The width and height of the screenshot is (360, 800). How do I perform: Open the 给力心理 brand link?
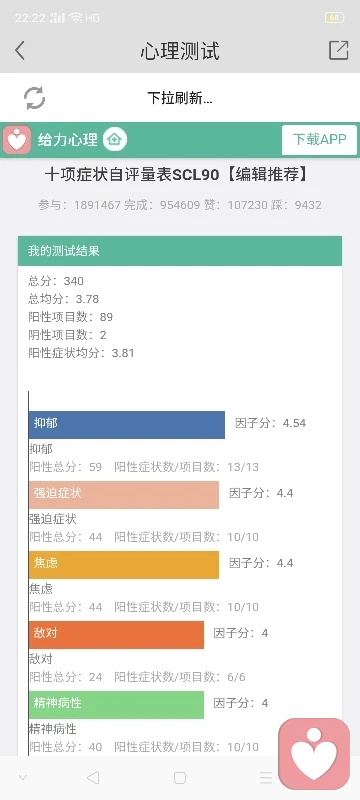(x=67, y=140)
